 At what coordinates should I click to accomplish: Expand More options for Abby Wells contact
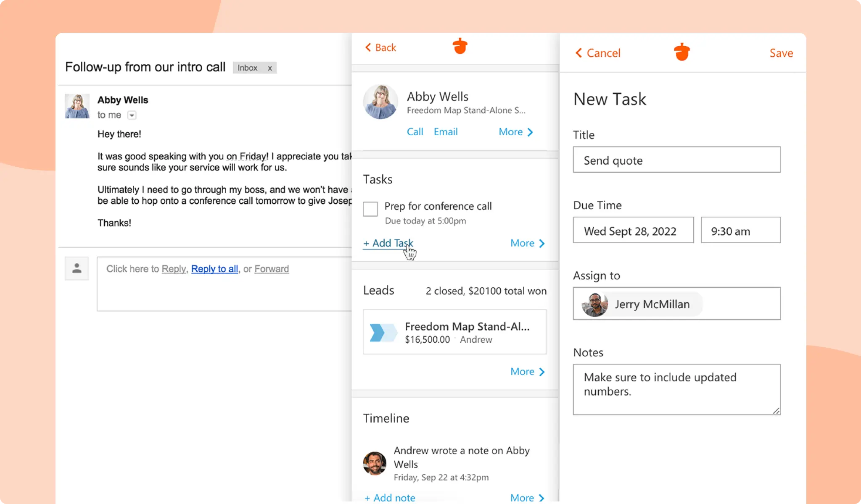click(515, 131)
